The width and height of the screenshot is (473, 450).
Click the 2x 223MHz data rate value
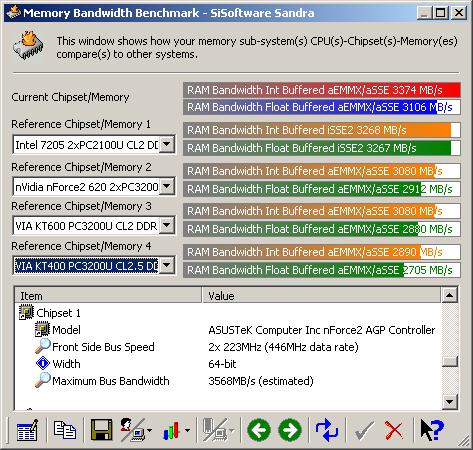[283, 347]
